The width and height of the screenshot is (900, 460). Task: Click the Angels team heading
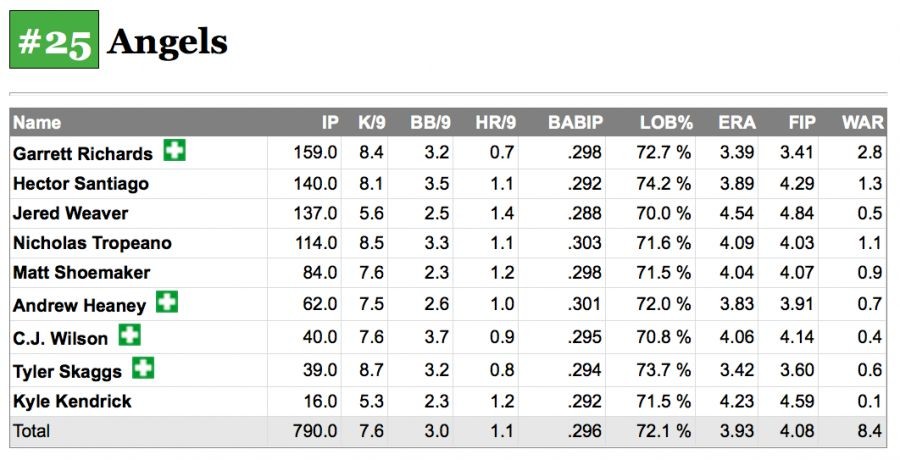[x=167, y=42]
